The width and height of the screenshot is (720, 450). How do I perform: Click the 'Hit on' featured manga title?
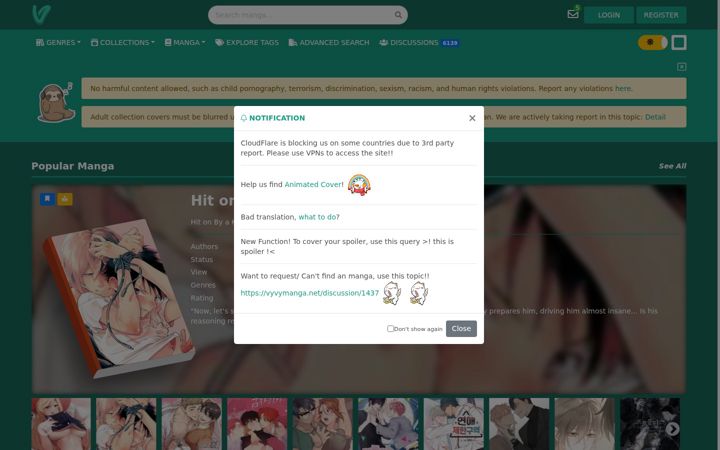(212, 201)
